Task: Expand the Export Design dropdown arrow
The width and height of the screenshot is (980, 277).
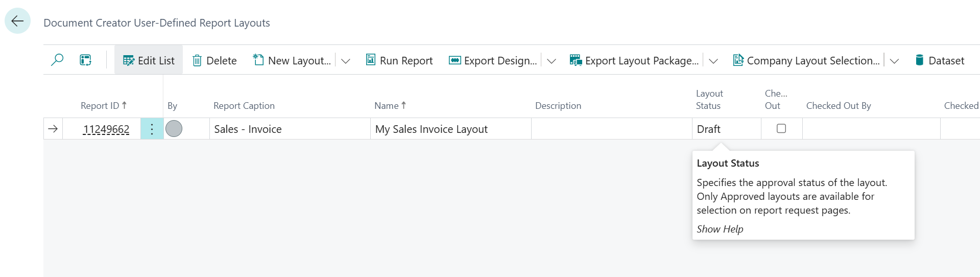Action: (x=552, y=61)
